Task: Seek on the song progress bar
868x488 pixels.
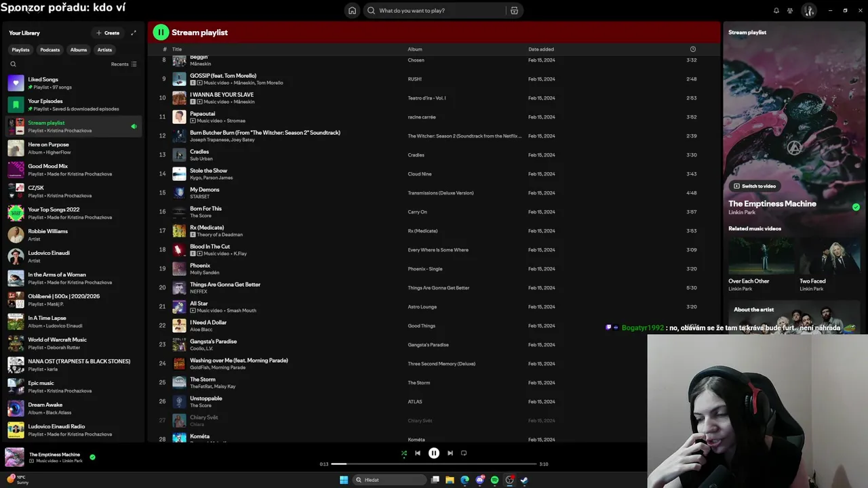Action: click(x=434, y=464)
